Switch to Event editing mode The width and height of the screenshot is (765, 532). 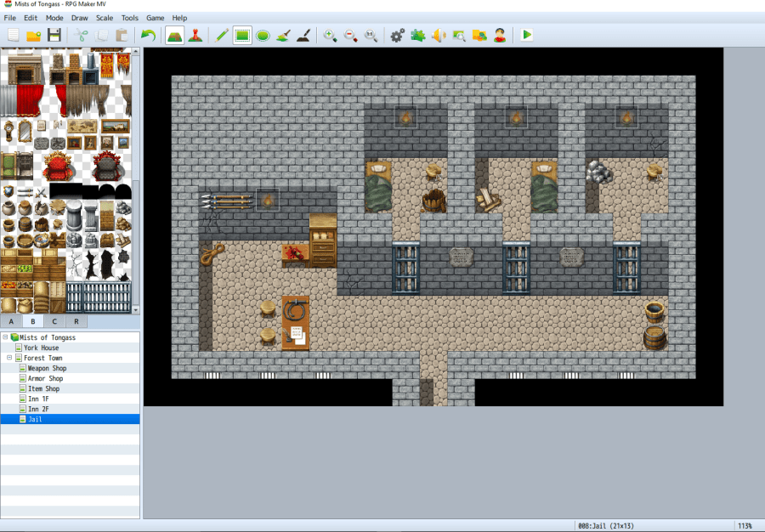coord(195,35)
